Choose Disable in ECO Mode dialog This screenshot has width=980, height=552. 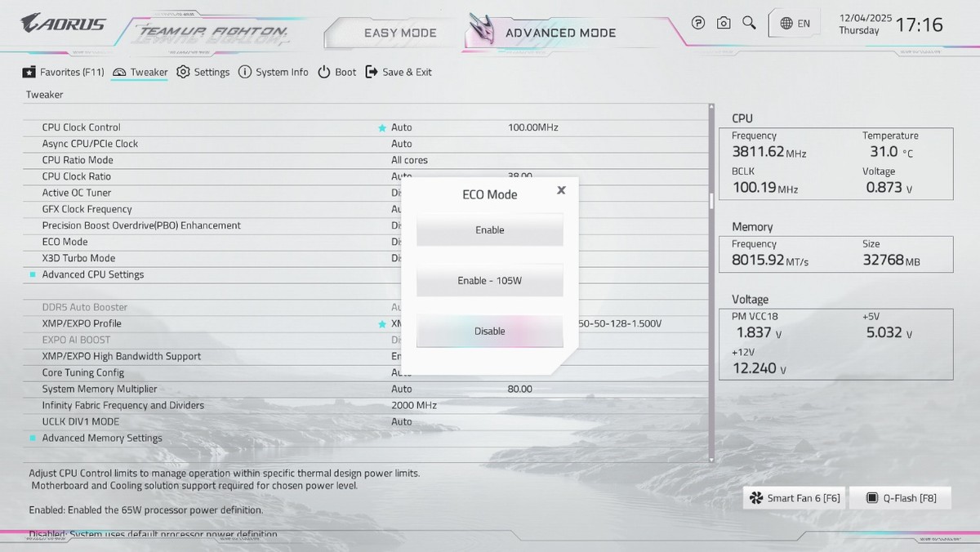coord(490,332)
